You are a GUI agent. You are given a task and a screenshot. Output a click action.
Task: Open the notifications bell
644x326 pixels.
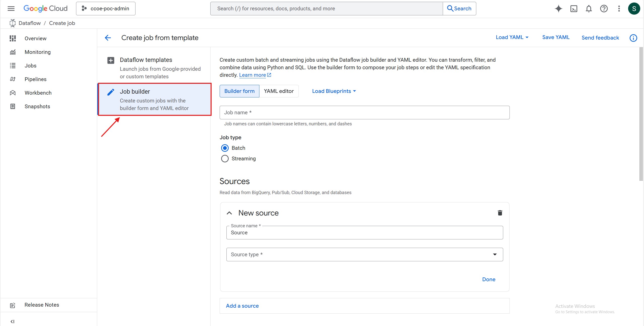click(589, 9)
